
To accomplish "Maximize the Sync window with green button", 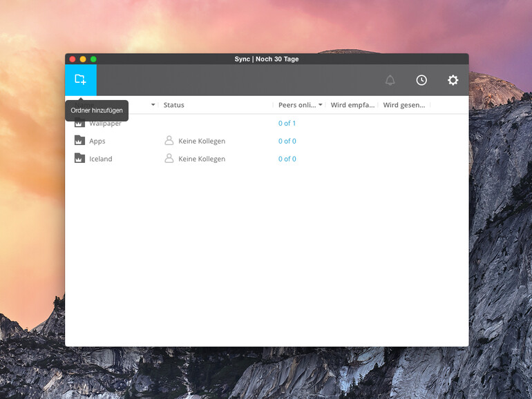I will 93,59.
